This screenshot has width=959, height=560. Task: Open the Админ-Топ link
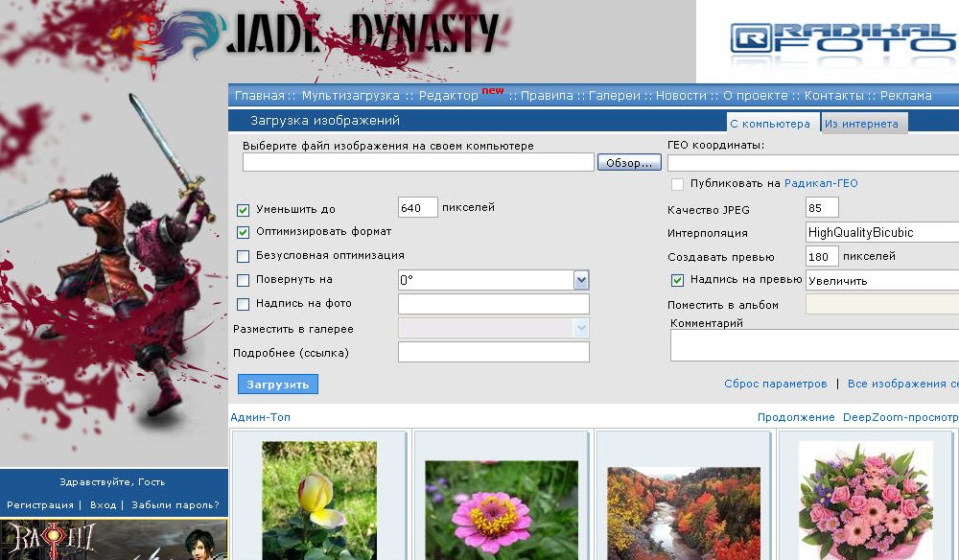[x=261, y=417]
